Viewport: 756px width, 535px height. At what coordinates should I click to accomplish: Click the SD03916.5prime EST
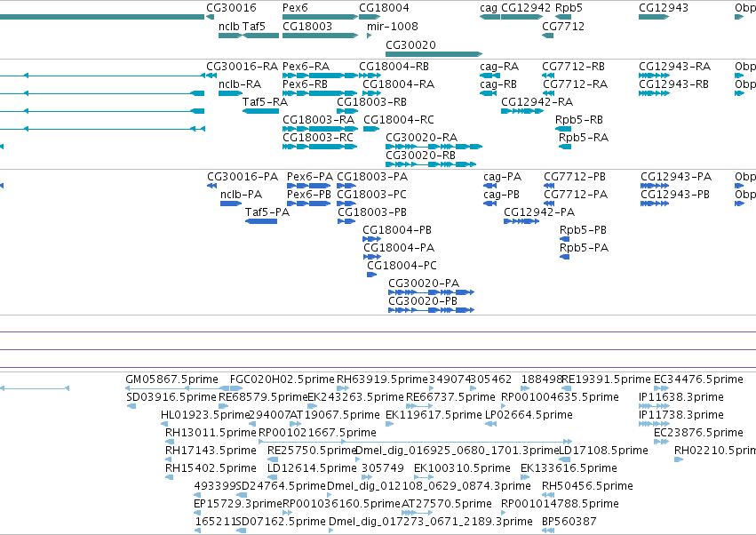[x=131, y=406]
